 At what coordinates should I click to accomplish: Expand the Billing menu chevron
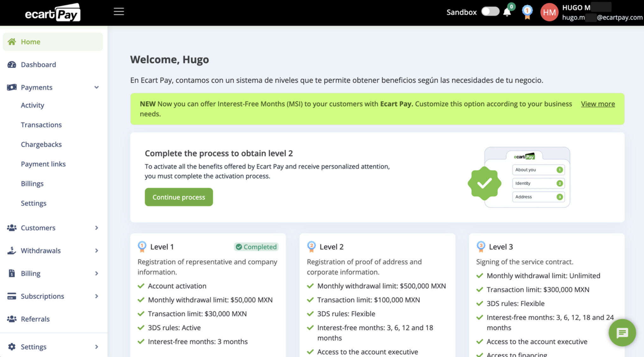(x=96, y=273)
